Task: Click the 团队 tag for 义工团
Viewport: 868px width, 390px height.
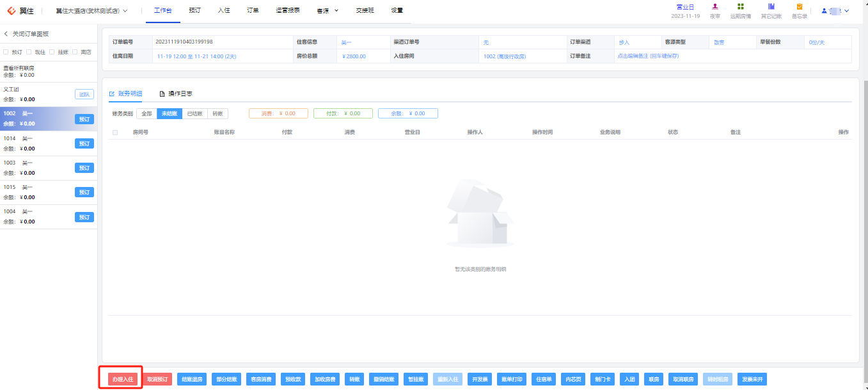Action: click(84, 94)
